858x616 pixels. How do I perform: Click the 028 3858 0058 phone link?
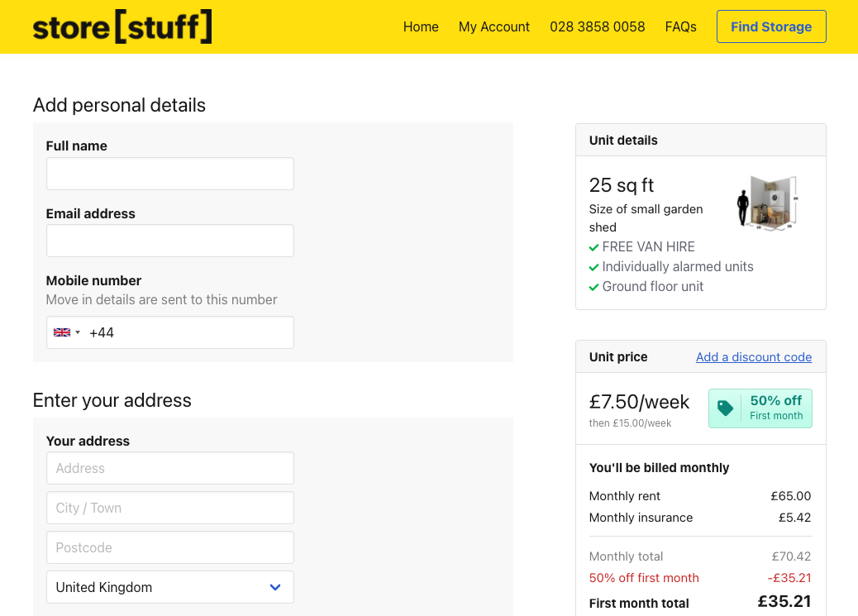[x=597, y=26]
